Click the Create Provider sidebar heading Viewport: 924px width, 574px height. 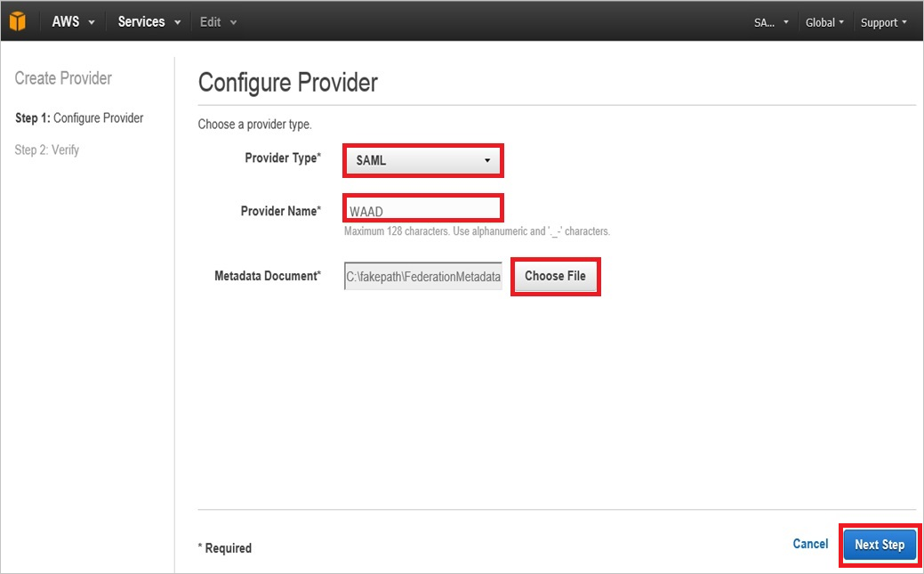63,78
